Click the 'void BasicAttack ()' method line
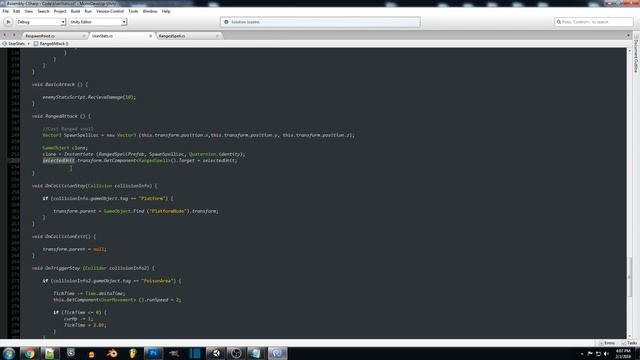 click(60, 84)
